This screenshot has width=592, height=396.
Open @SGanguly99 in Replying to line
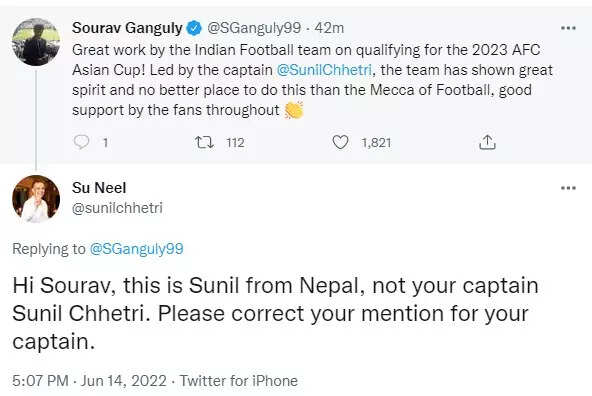(136, 249)
